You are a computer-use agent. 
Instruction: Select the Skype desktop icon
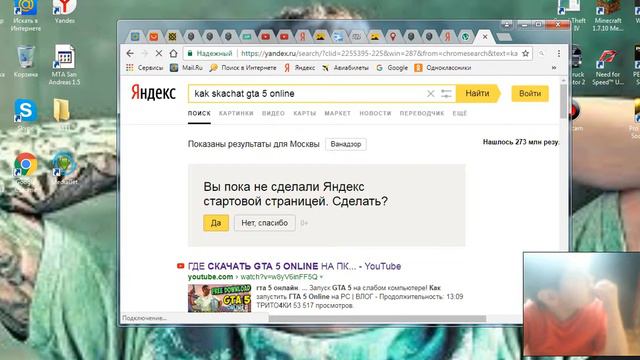click(25, 114)
